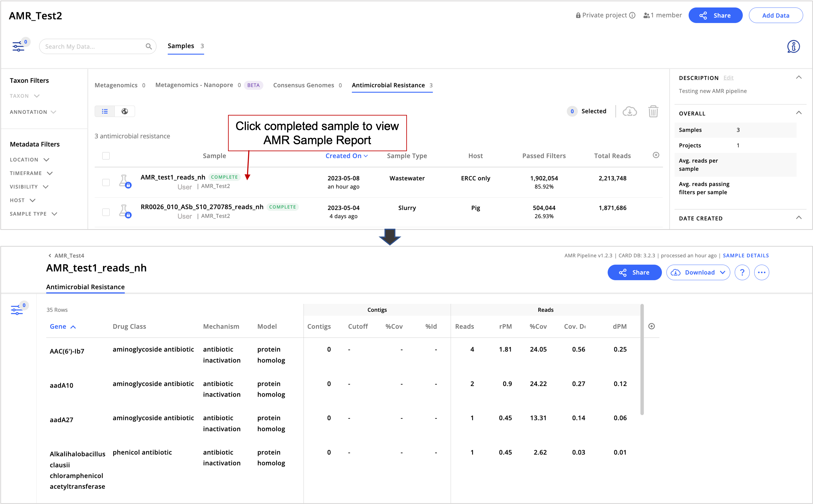Check the RR0026_010_ASb_S10 sample checkbox

click(106, 212)
